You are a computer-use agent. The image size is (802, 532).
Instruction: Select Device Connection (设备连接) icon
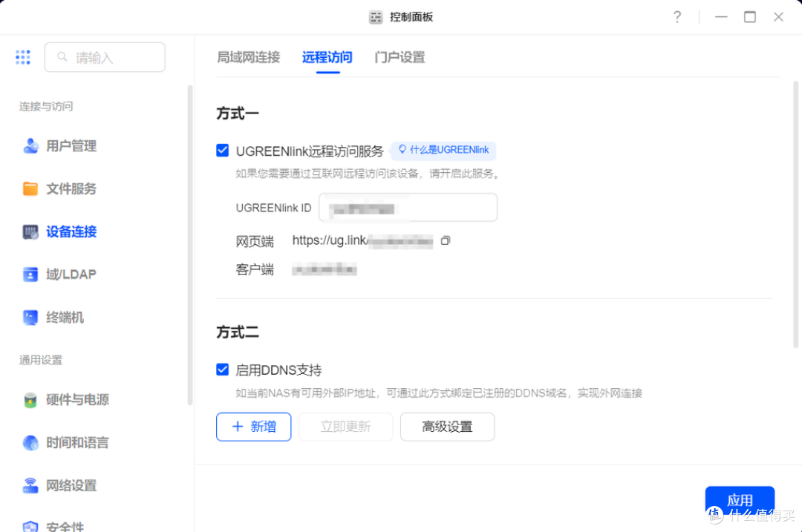coord(30,231)
